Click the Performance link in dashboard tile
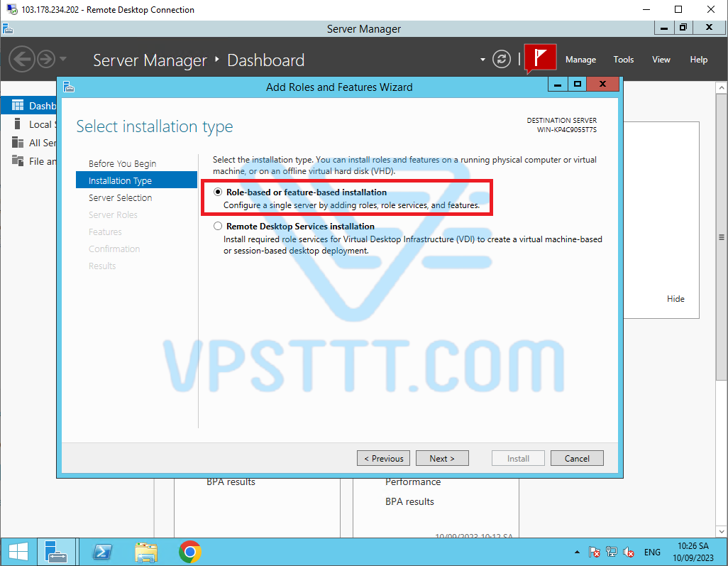The width and height of the screenshot is (728, 566). pos(413,482)
